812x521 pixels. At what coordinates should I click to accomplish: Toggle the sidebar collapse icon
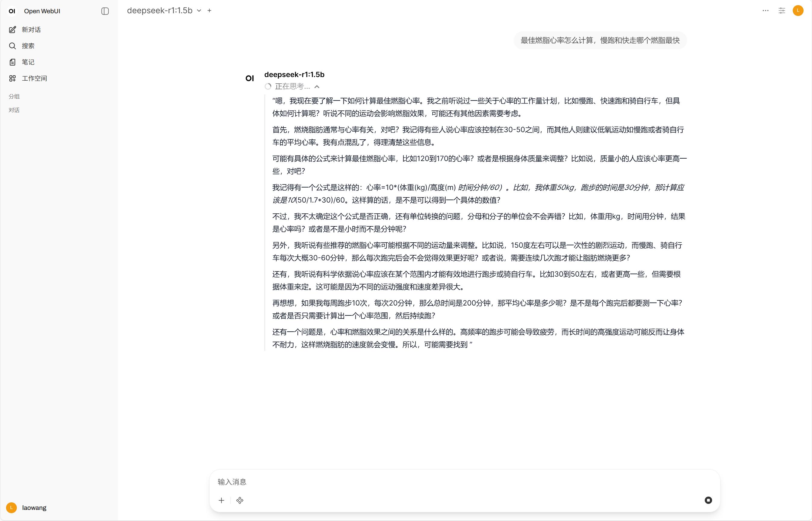[x=105, y=11]
